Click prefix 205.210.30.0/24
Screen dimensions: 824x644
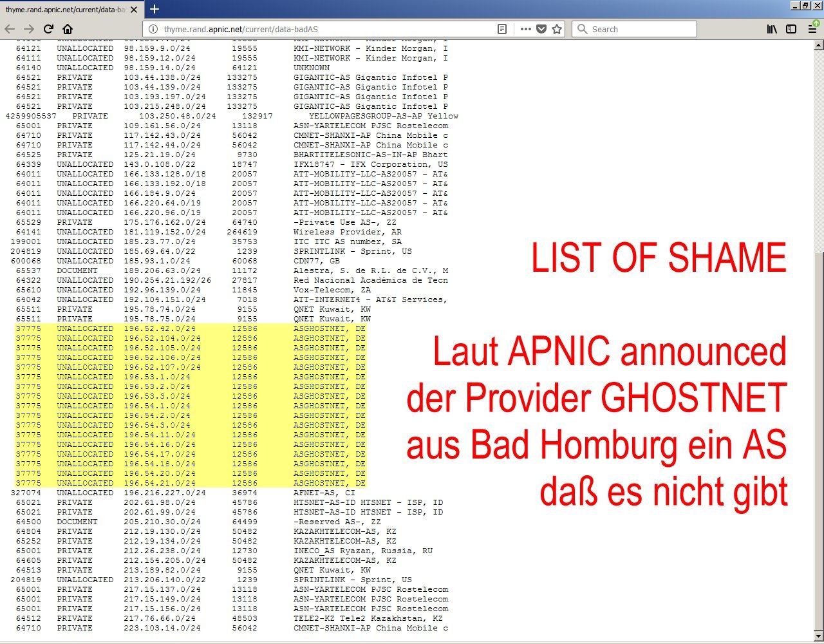162,522
